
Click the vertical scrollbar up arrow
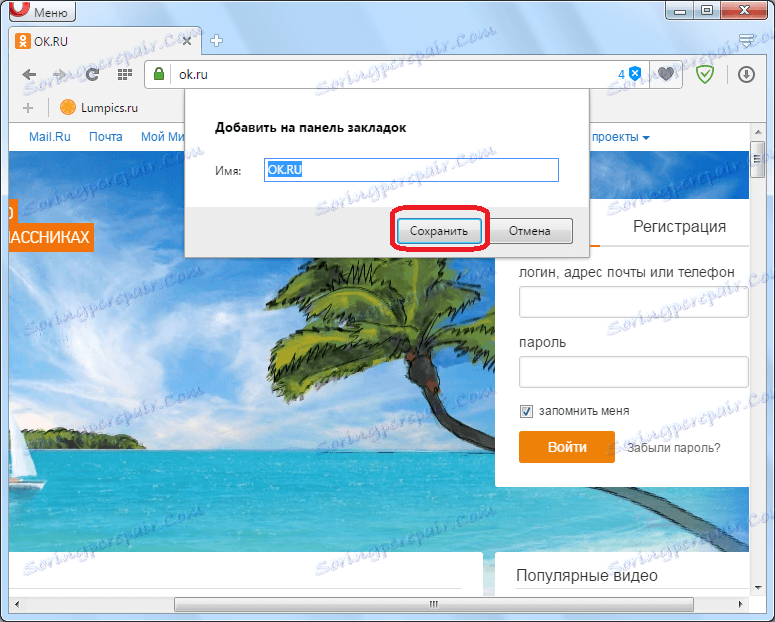[x=758, y=133]
